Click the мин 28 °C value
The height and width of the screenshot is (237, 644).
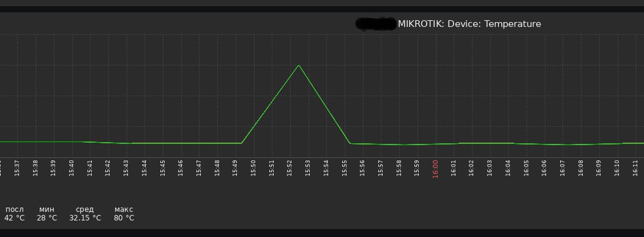[47, 217]
